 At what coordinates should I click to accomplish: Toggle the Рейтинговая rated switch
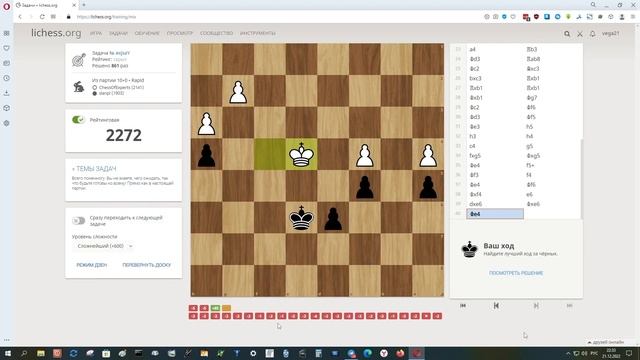[x=78, y=120]
